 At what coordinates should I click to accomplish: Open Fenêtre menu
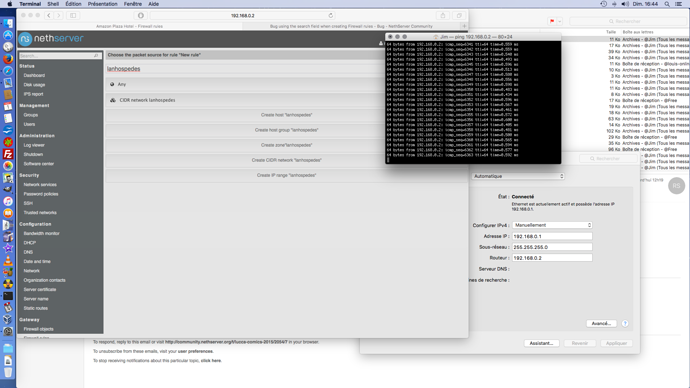(132, 4)
